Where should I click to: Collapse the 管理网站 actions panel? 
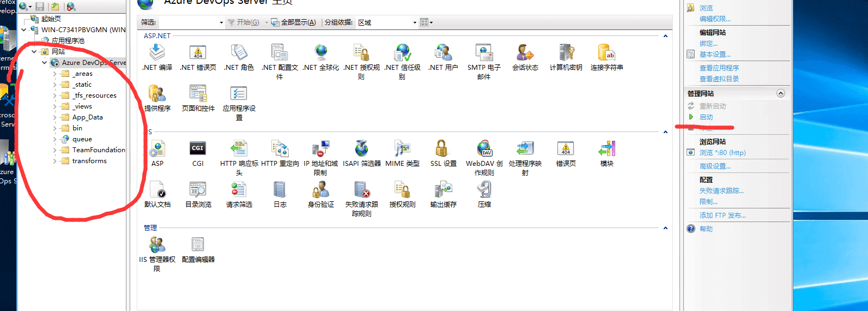coord(780,93)
